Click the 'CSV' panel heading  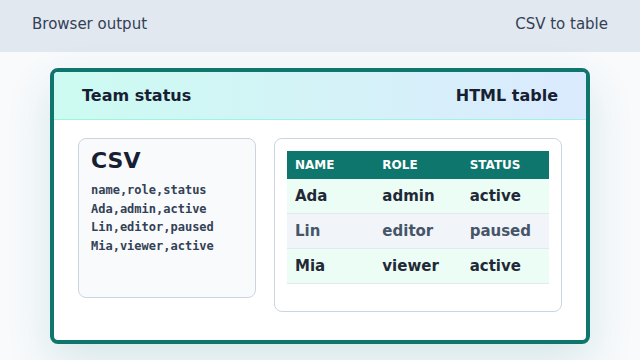pyautogui.click(x=116, y=160)
